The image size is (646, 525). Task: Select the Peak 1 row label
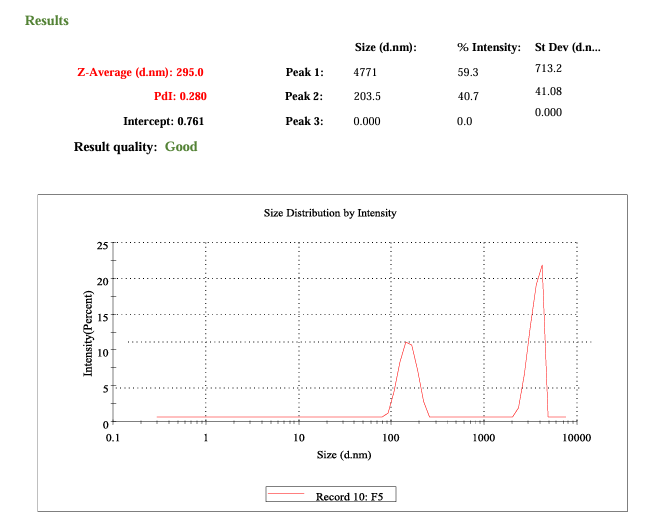click(x=304, y=73)
